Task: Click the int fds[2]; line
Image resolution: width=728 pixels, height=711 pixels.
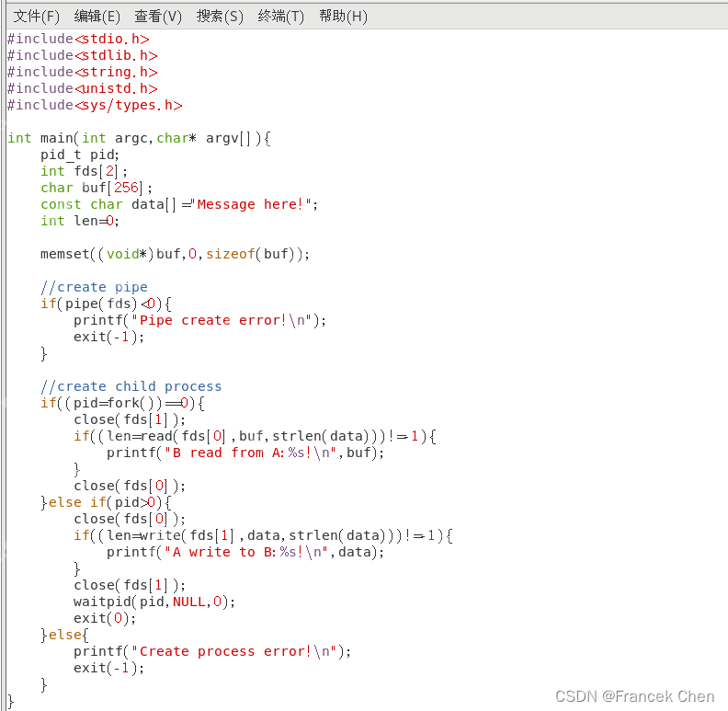Action: (x=84, y=171)
